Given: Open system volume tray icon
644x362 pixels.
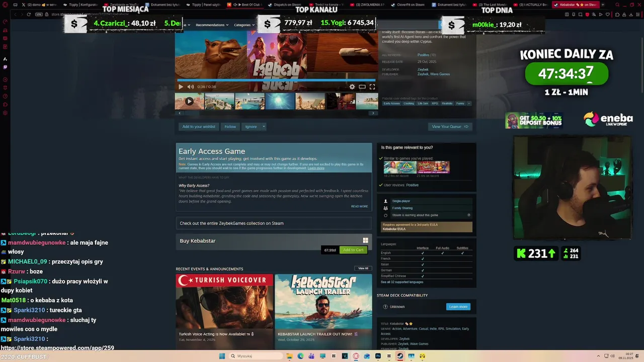Looking at the screenshot, I should click(x=612, y=356).
